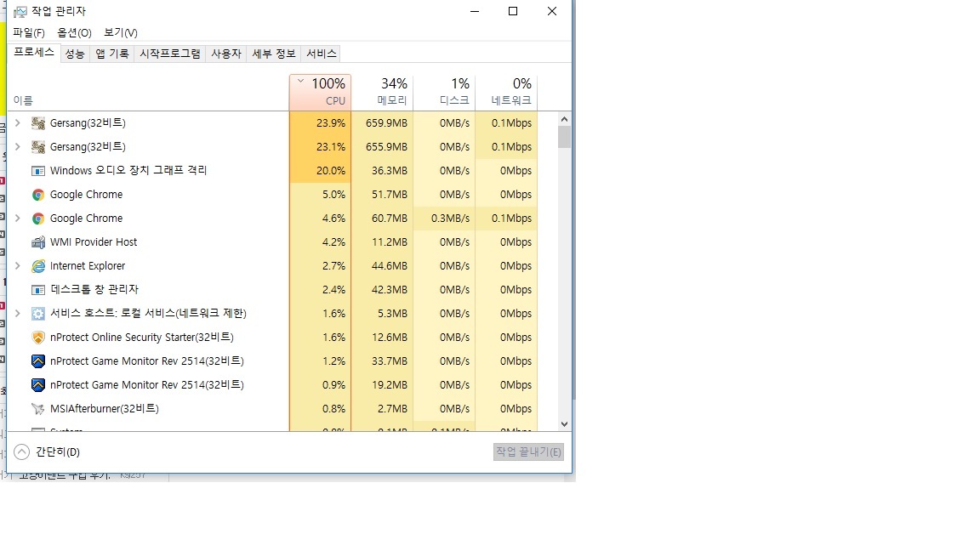The width and height of the screenshot is (980, 551).
Task: Open the 파일(F) menu
Action: point(29,32)
